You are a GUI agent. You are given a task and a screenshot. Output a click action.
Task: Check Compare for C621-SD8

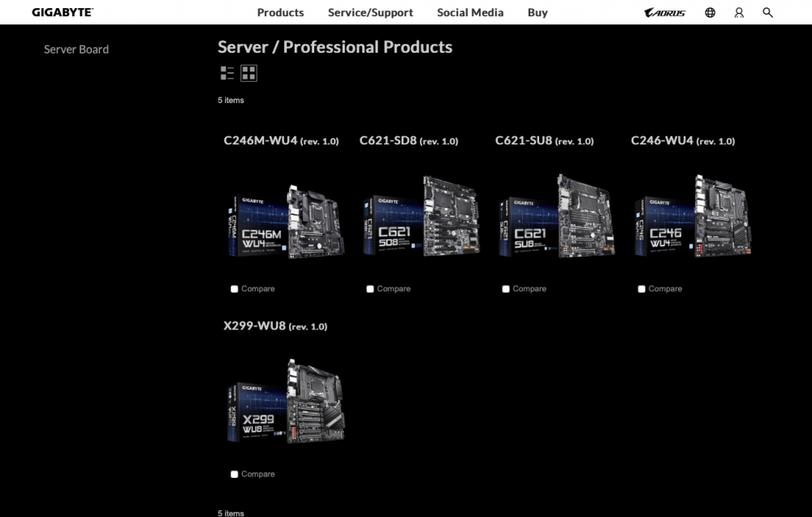369,289
